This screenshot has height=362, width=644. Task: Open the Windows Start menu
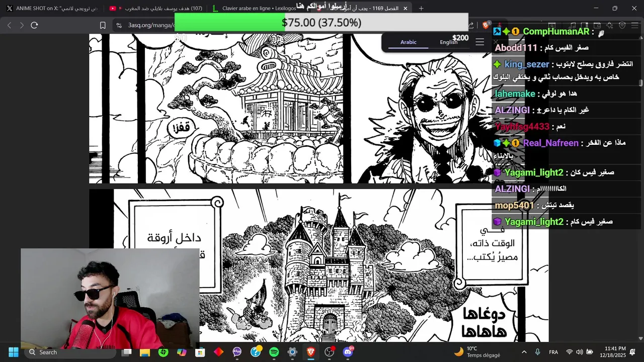14,352
